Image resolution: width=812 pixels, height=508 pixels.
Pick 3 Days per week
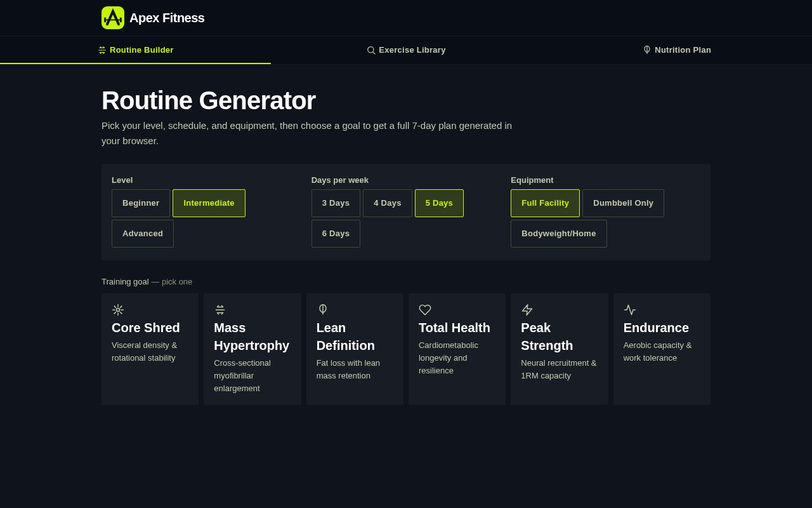click(x=336, y=203)
